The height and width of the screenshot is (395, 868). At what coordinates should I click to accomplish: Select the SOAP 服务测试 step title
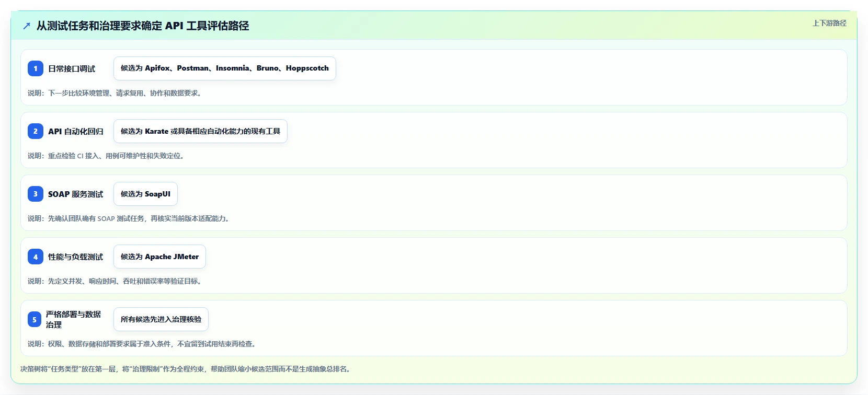76,194
